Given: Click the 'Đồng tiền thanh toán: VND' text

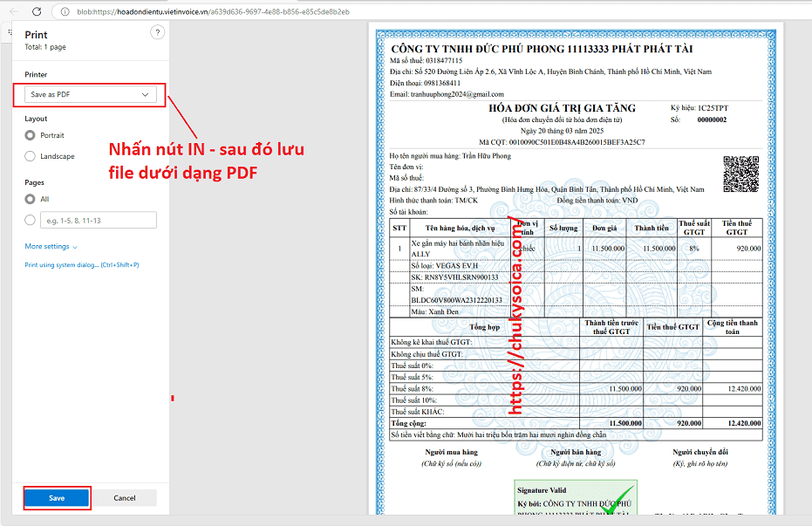Looking at the screenshot, I should (x=597, y=201).
